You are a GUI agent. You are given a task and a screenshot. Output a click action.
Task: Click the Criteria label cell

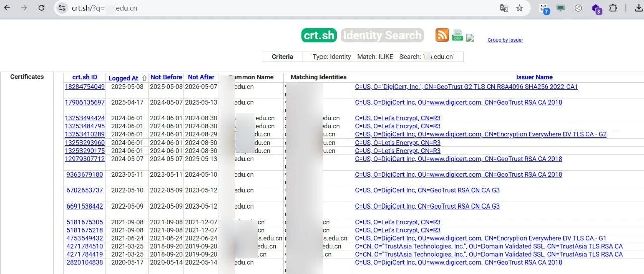282,57
